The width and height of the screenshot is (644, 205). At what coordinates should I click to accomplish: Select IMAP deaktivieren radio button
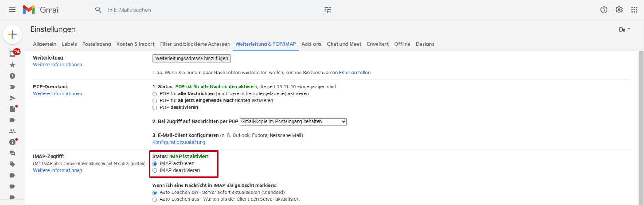coord(155,171)
